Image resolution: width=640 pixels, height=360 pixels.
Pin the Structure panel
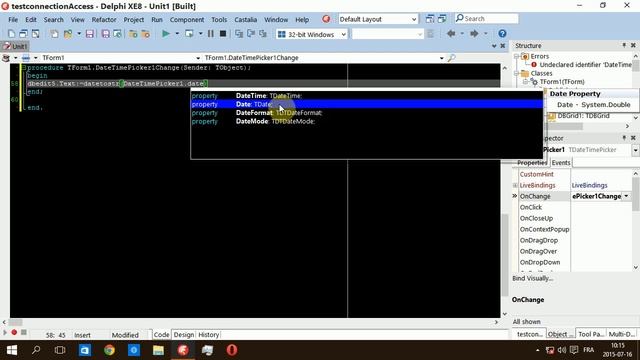[x=624, y=45]
